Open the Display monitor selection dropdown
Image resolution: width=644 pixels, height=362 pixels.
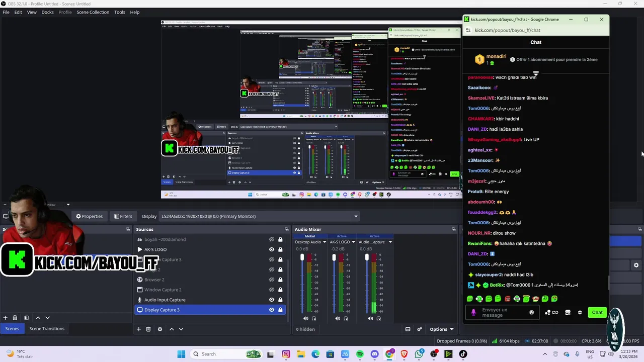tap(259, 216)
